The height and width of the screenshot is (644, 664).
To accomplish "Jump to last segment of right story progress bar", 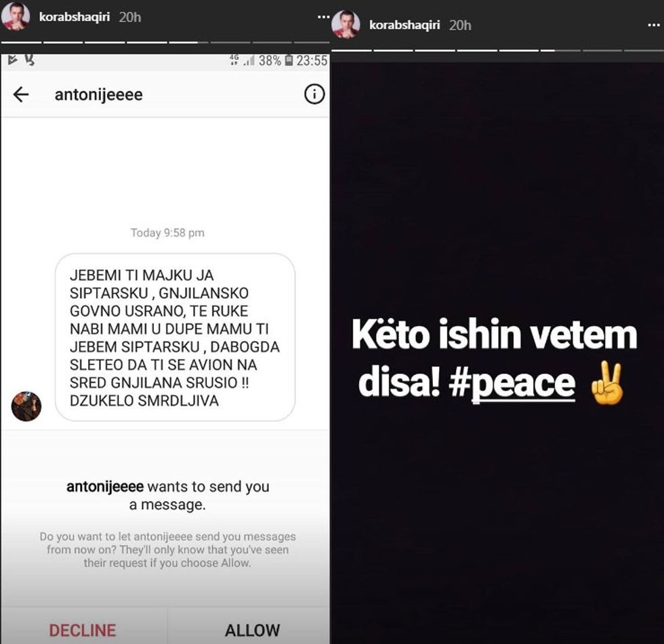I will pyautogui.click(x=644, y=50).
